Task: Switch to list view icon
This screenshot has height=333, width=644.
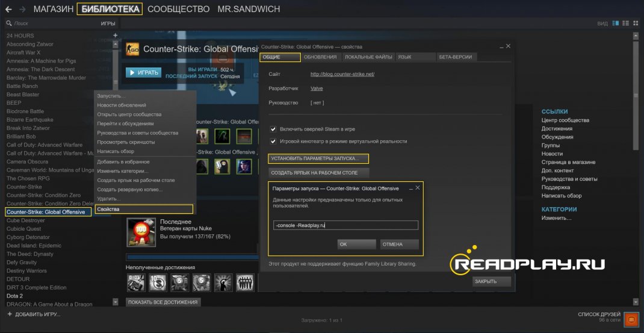Action: pos(625,23)
